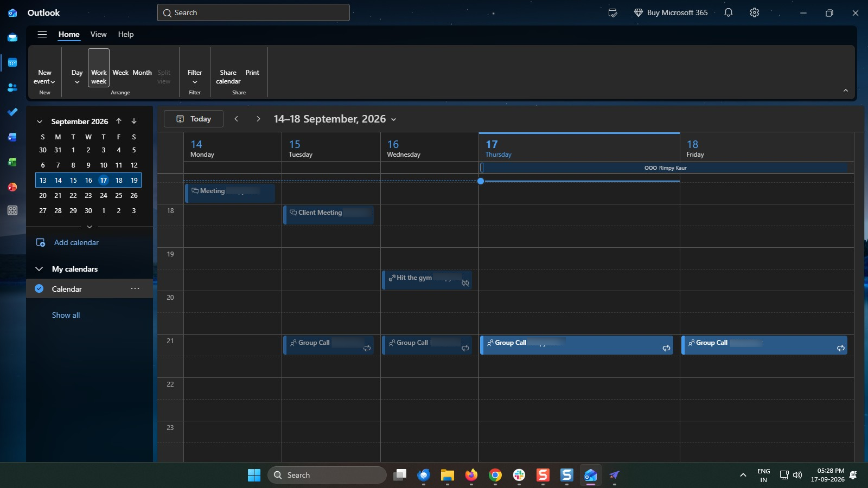Open Thursday's Group Call event

(x=577, y=345)
